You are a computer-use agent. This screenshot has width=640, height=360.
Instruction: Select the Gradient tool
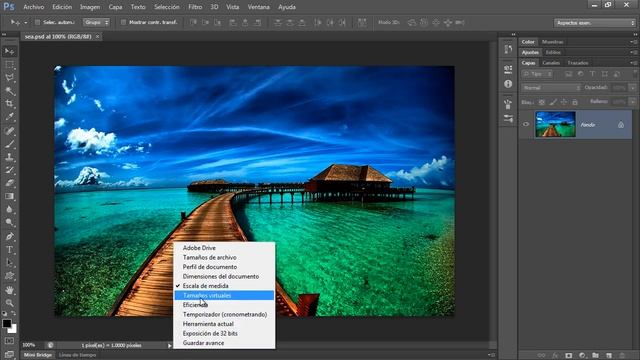(x=9, y=196)
